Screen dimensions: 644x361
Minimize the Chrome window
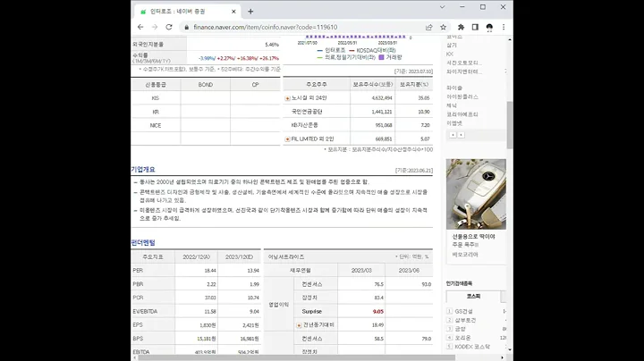pyautogui.click(x=462, y=7)
